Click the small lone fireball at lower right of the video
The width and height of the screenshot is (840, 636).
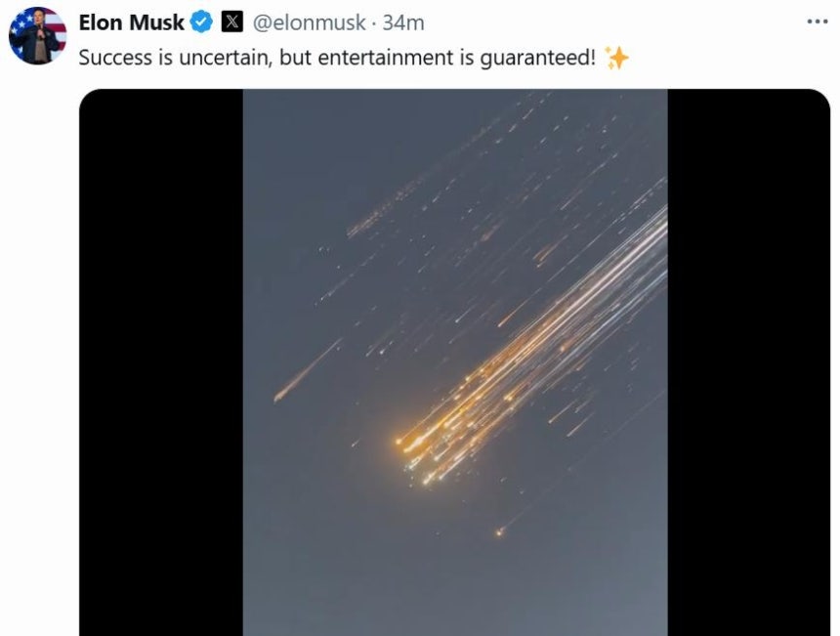point(499,532)
